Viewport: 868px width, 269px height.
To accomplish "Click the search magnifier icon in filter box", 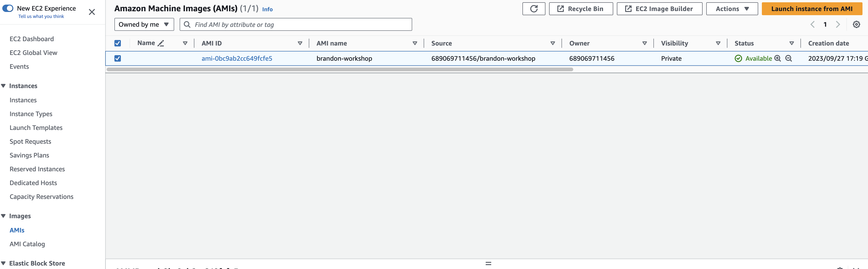I will (x=187, y=24).
